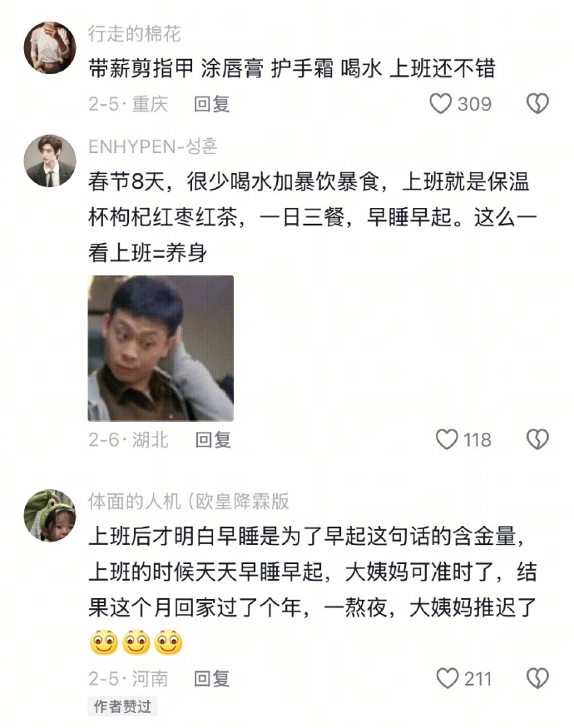Tap the smiling emoji row in last comment

click(x=136, y=642)
